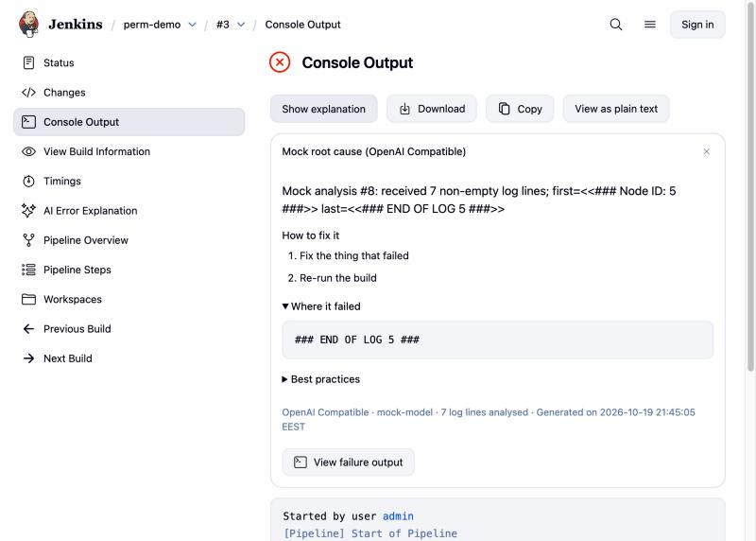Image resolution: width=756 pixels, height=541 pixels.
Task: Open Changes in the sidebar
Action: [129, 92]
